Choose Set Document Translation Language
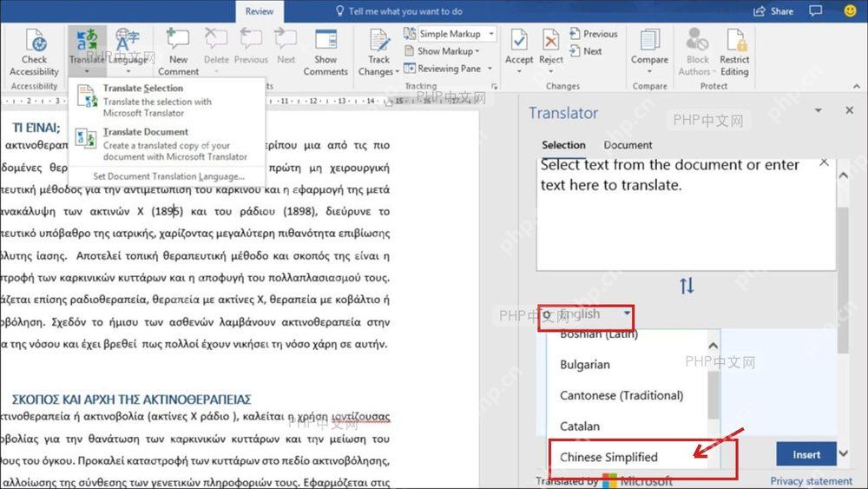The width and height of the screenshot is (868, 489). (x=168, y=176)
